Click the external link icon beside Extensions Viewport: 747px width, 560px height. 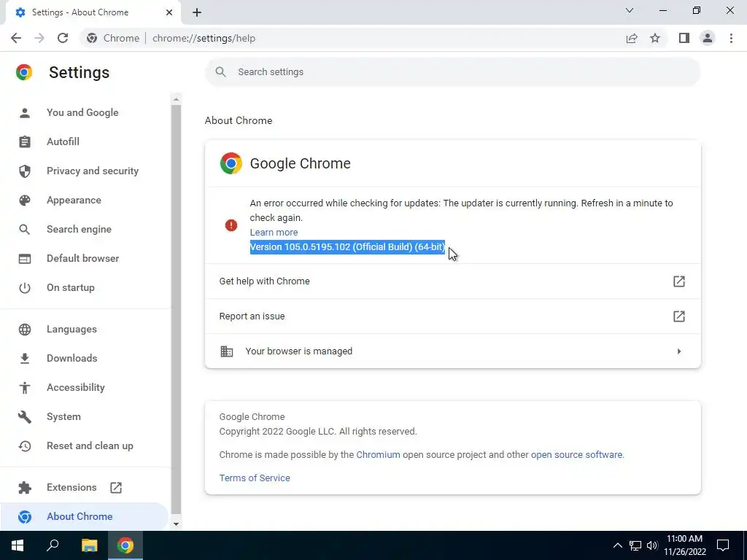tap(116, 488)
